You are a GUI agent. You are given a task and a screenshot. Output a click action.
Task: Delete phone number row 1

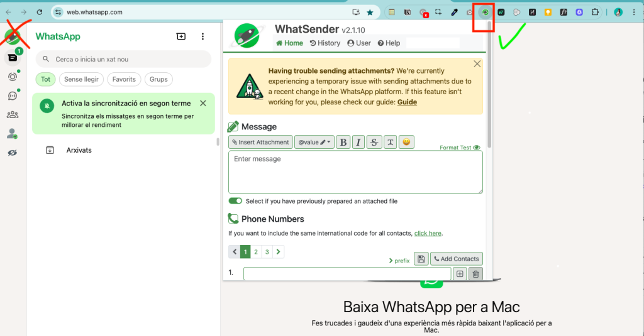click(476, 274)
